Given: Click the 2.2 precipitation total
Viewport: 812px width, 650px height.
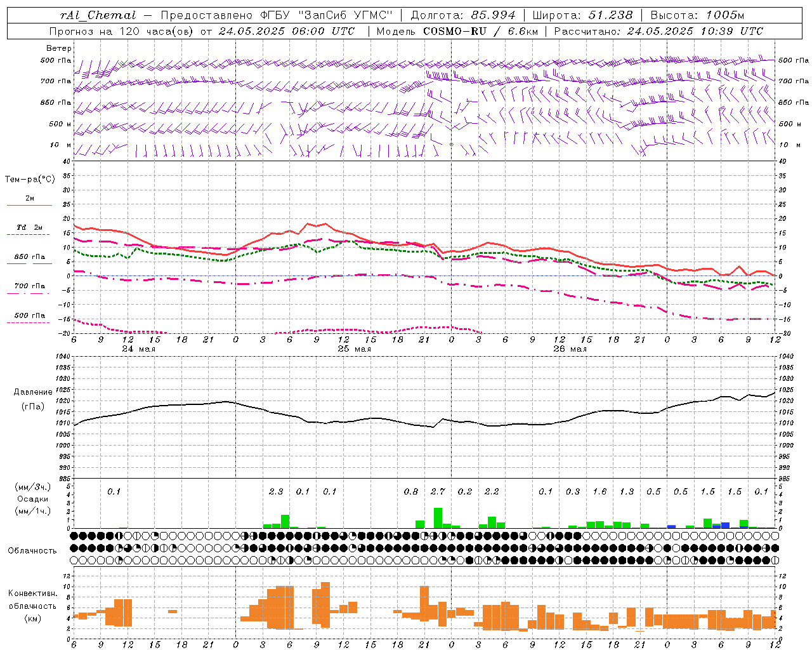Looking at the screenshot, I should pos(492,491).
